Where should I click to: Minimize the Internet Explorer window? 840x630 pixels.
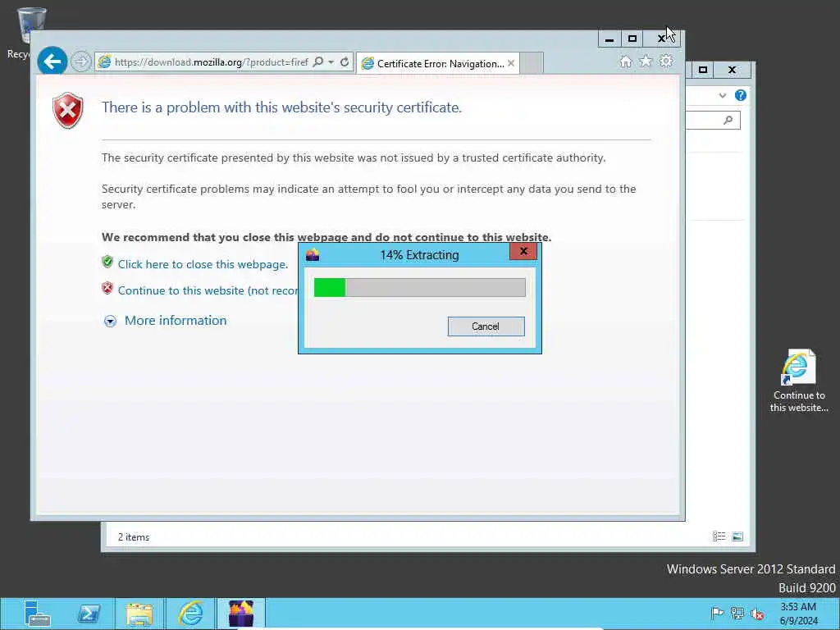click(609, 39)
